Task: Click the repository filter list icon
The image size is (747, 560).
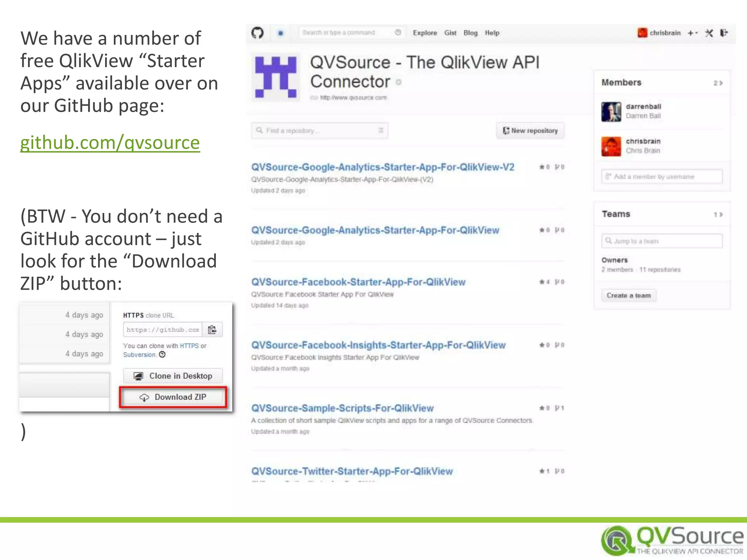Action: (x=381, y=130)
